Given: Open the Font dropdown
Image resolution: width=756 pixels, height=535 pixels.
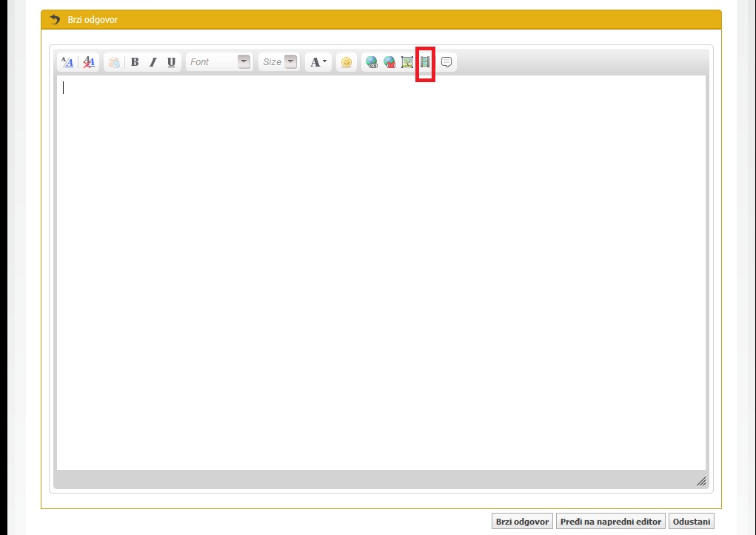Looking at the screenshot, I should (x=244, y=62).
